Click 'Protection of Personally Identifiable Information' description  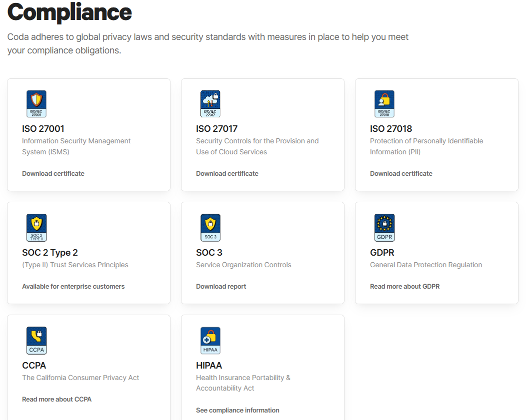426,146
